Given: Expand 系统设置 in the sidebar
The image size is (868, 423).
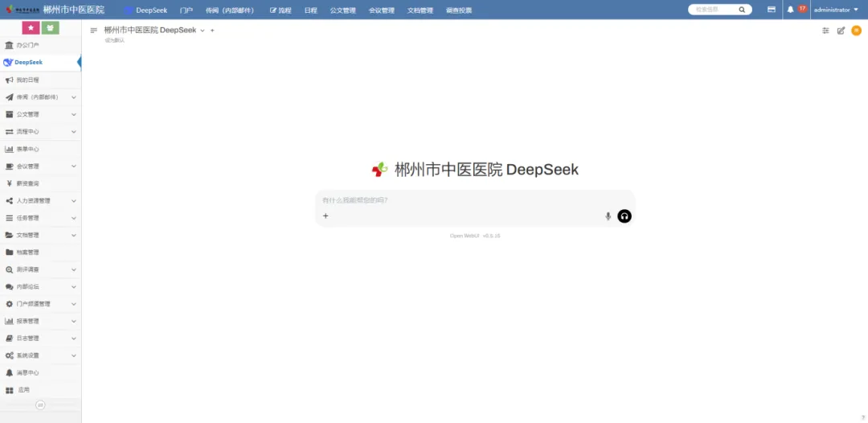Looking at the screenshot, I should [40, 355].
